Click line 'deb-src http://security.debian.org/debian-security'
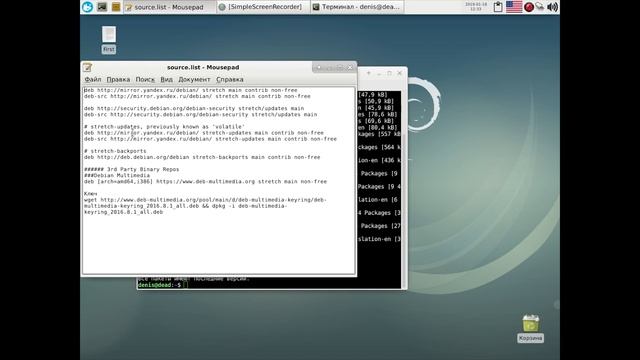This screenshot has width=640, height=360. (x=200, y=115)
